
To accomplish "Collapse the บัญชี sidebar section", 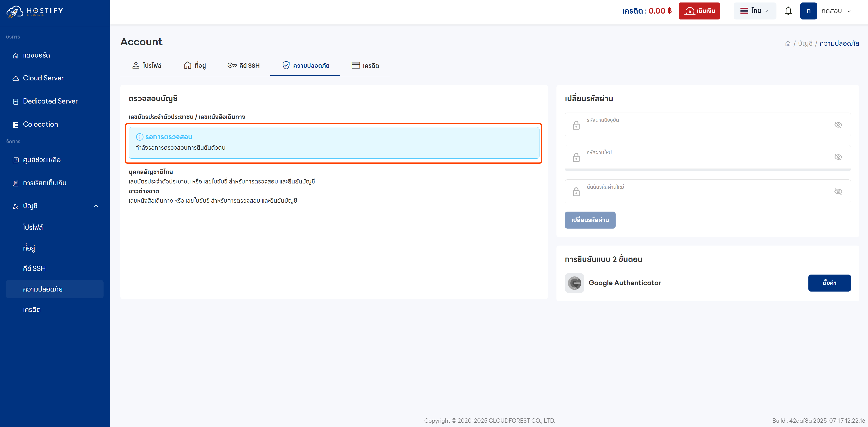I will tap(96, 206).
